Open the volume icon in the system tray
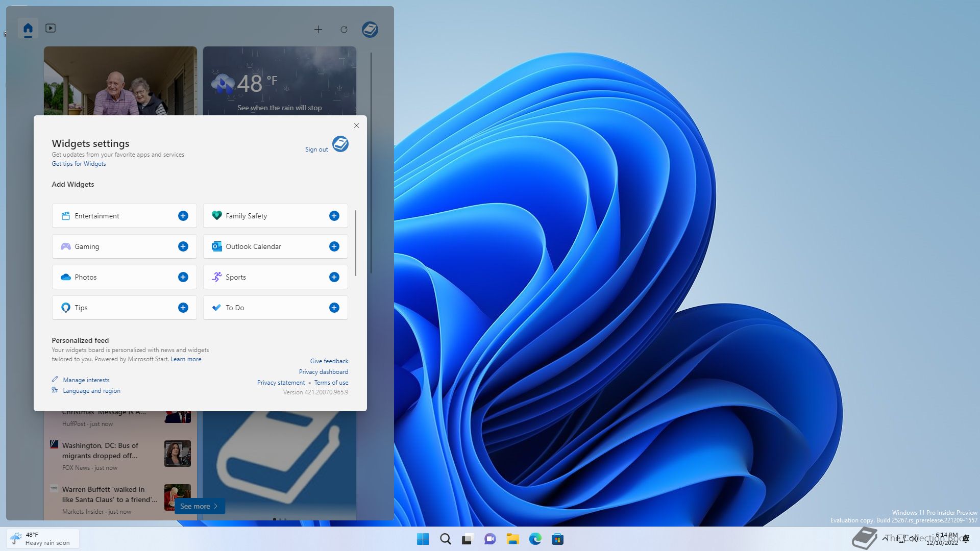980x551 pixels. [913, 538]
